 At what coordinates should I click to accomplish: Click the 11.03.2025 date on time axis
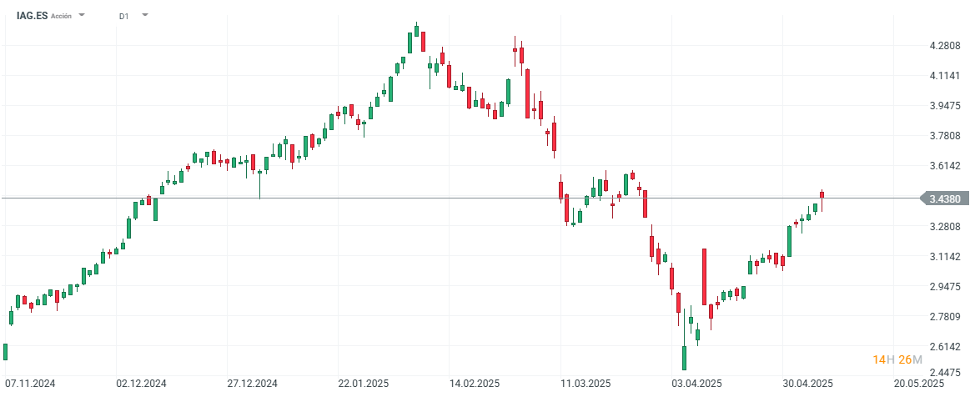point(585,384)
